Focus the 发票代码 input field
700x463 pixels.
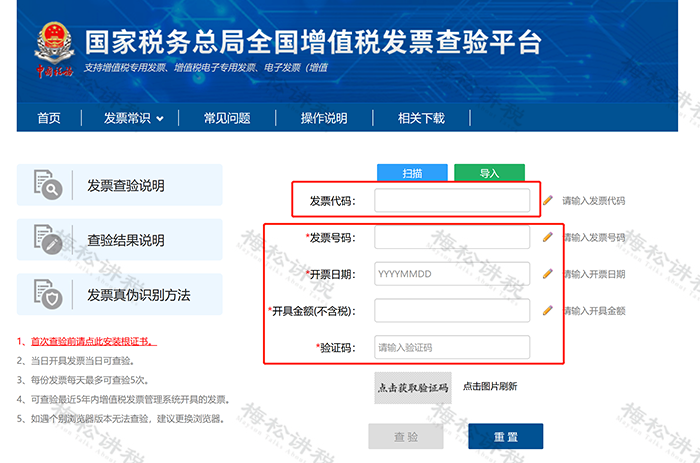(x=452, y=200)
